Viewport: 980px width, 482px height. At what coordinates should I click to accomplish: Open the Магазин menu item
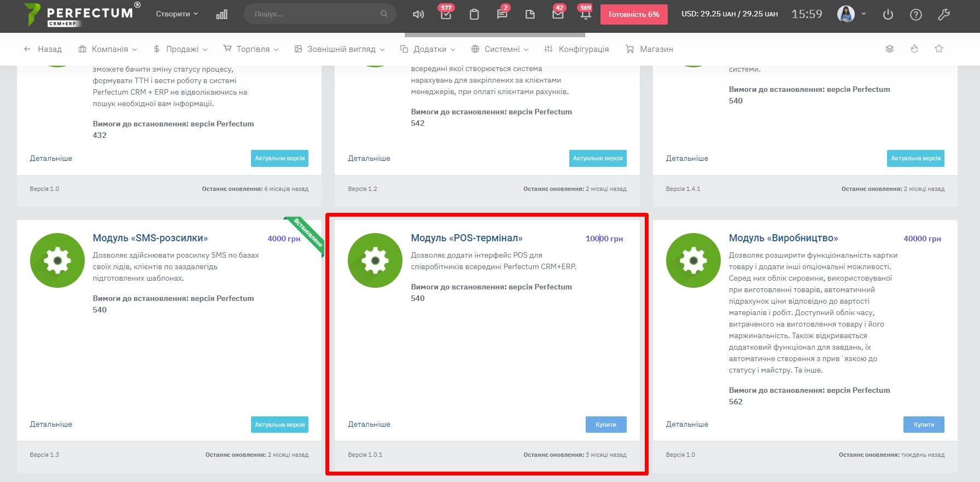(649, 49)
